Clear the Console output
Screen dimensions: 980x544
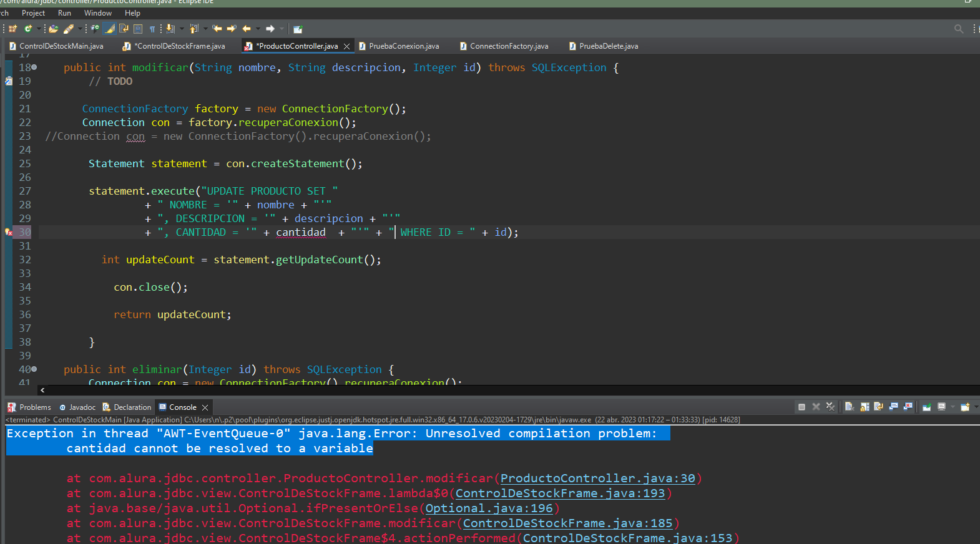[850, 407]
